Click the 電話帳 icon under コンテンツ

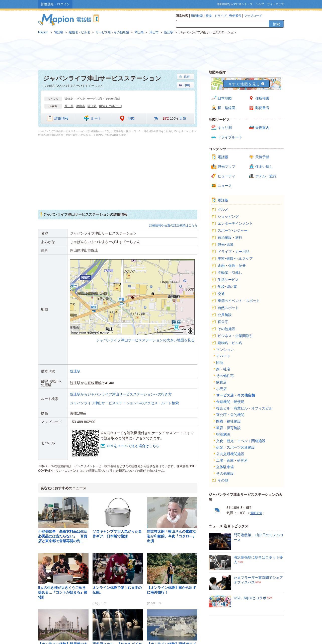(x=214, y=157)
